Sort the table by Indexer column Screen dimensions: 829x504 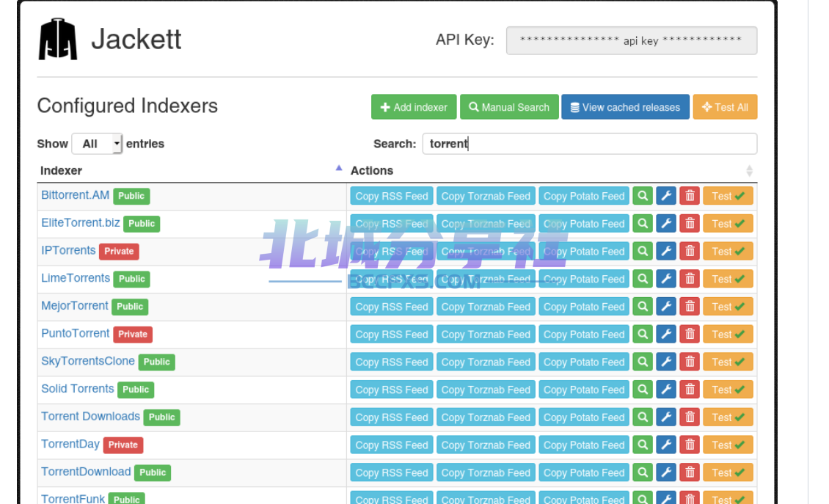pyautogui.click(x=190, y=170)
